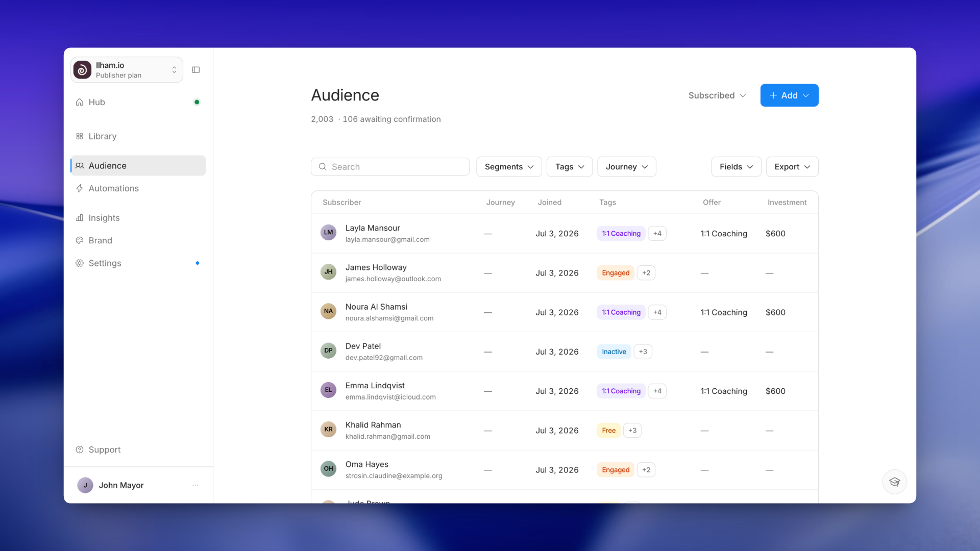Screen dimensions: 980x551
Task: Click the +3 tags badge for Khalid Rahman
Action: click(x=632, y=431)
